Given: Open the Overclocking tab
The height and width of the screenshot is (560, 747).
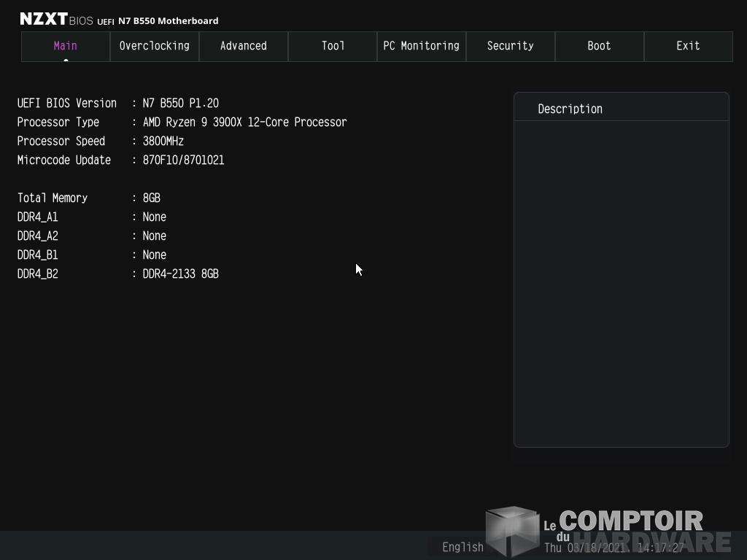Looking at the screenshot, I should click(155, 46).
